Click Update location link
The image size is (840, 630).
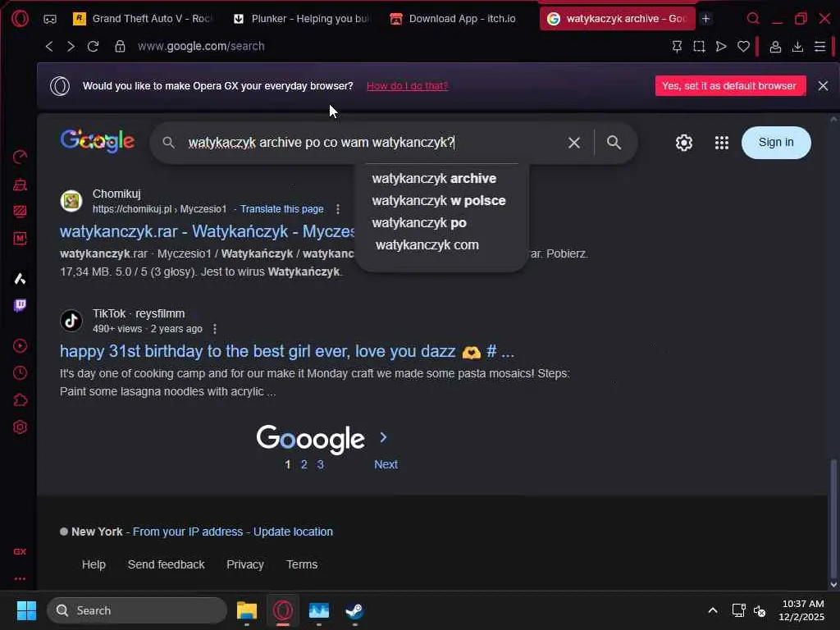tap(293, 532)
